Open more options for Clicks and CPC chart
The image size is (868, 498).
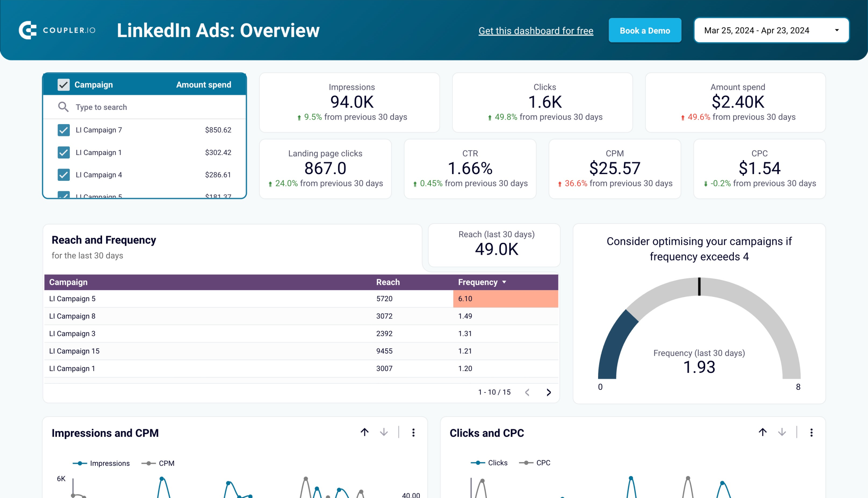point(811,433)
